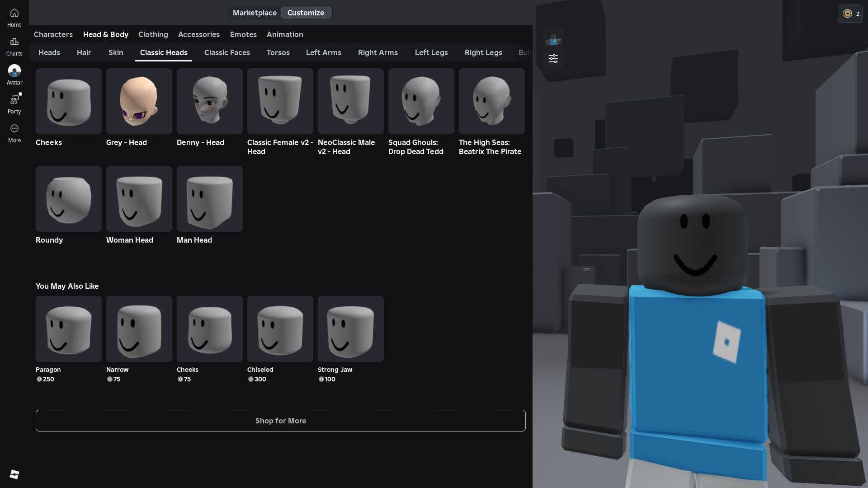868x488 pixels.
Task: Click the avatar preview thumbnail icon
Action: point(553,40)
